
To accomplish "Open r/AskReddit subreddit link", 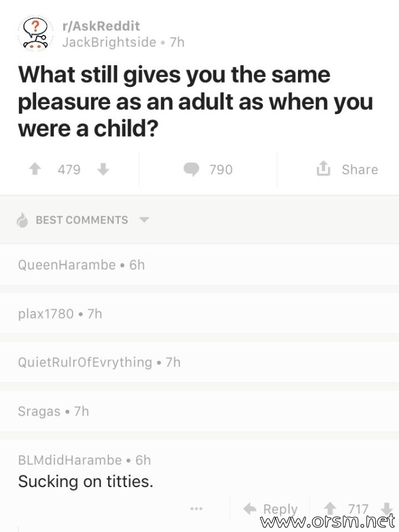I will click(100, 26).
